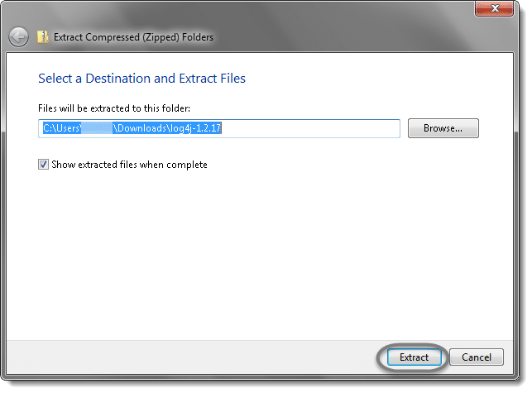532x393 pixels.
Task: Click the zipped folder icon in title bar
Action: [x=43, y=37]
